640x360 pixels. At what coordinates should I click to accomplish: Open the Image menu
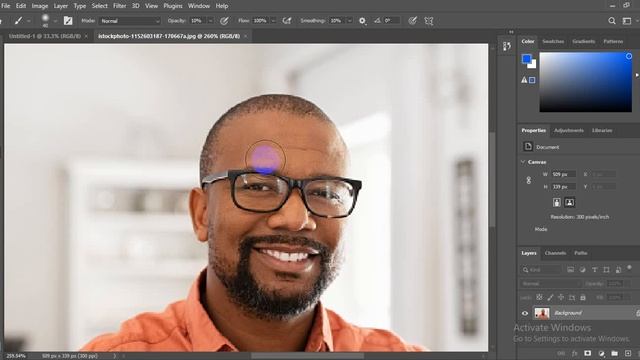tap(40, 6)
